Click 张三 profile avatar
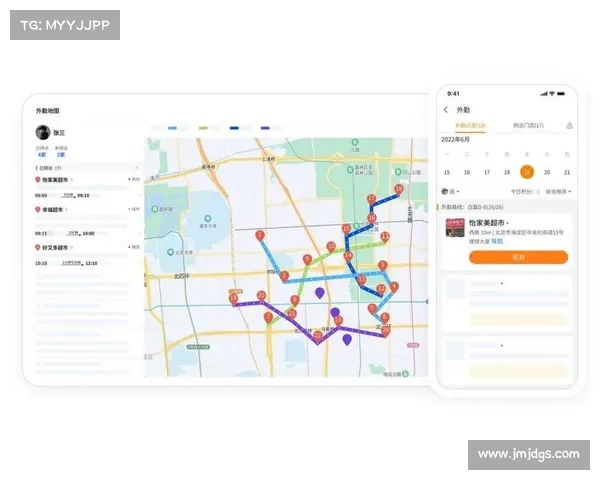This screenshot has width=600, height=480. pos(43,132)
